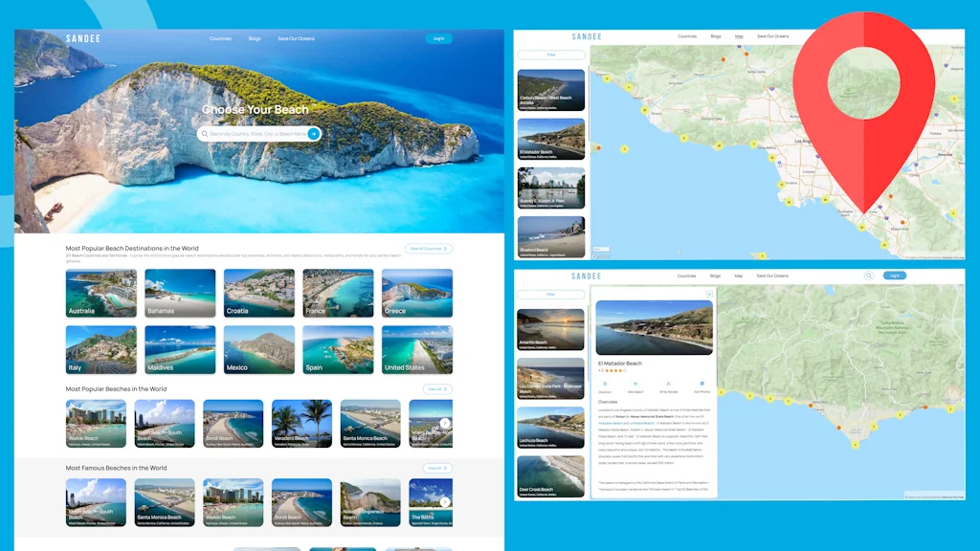
Task: Open Blogs menu on the homepage header
Action: (x=255, y=39)
